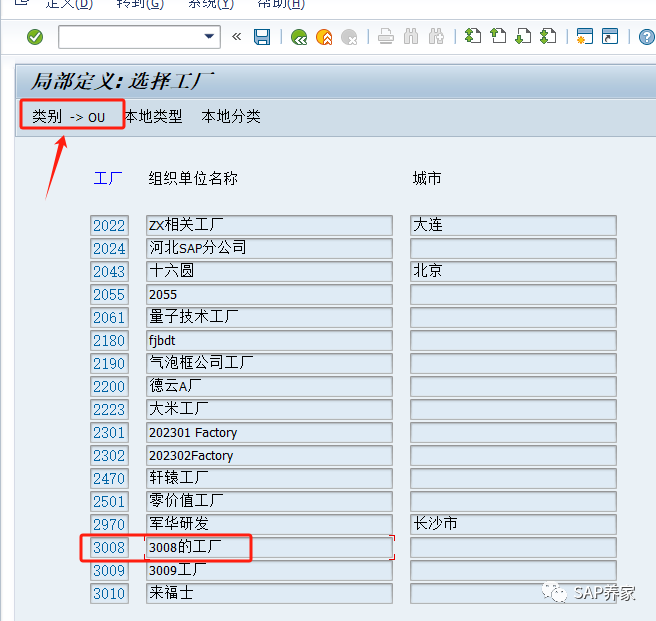Select plant code 2302
Viewport: 656px width, 621px height.
point(109,456)
